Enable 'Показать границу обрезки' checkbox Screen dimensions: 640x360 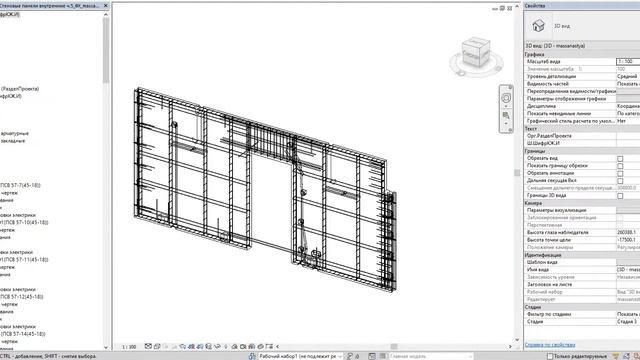coord(620,166)
